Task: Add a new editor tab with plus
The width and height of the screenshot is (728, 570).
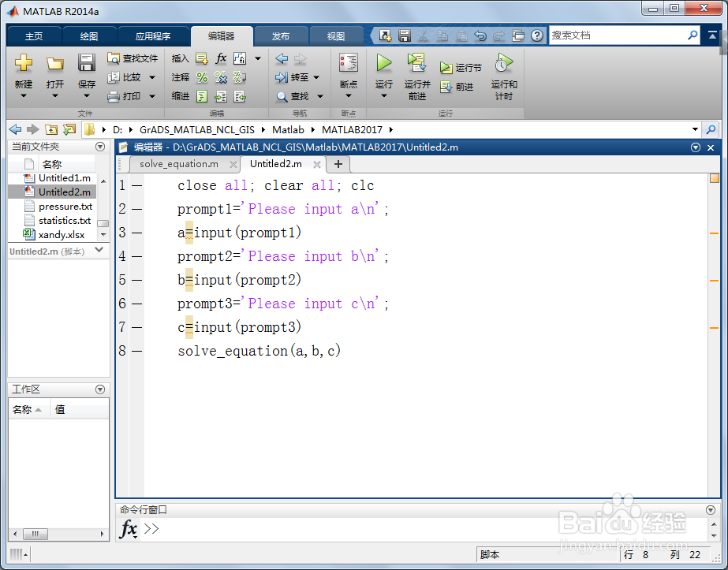Action: click(x=338, y=164)
